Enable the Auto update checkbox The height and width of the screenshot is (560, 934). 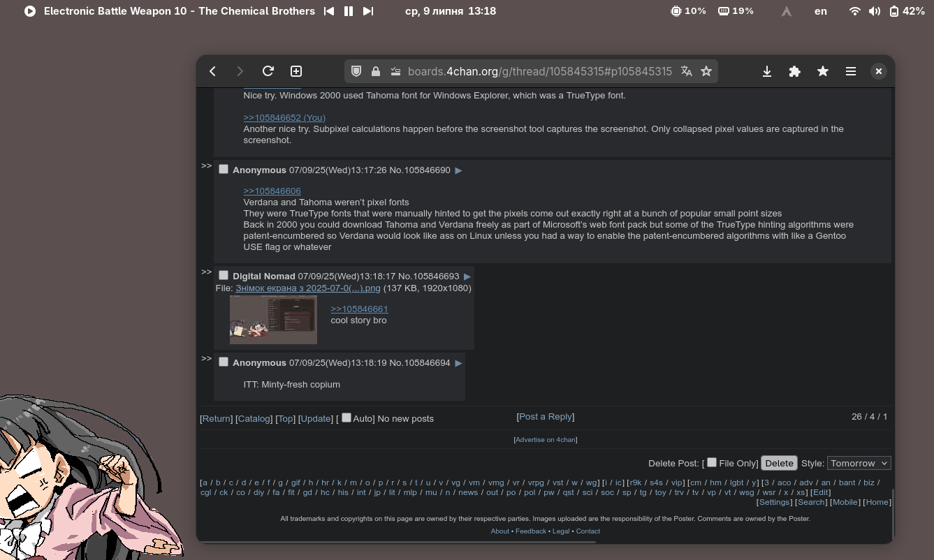tap(346, 418)
